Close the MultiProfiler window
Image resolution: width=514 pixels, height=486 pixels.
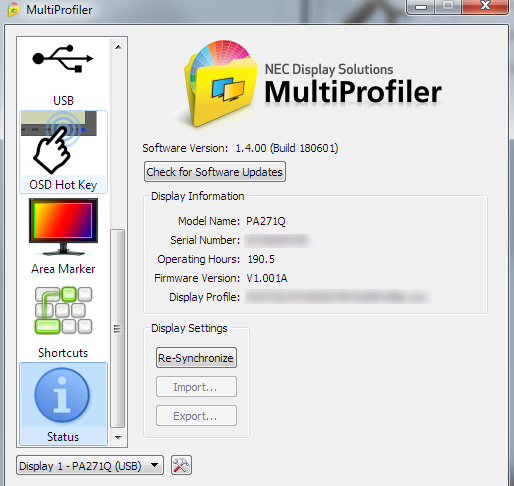click(x=485, y=6)
